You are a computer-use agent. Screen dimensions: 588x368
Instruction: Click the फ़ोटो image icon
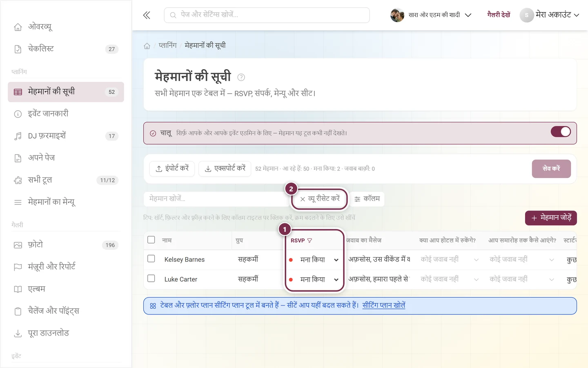18,245
